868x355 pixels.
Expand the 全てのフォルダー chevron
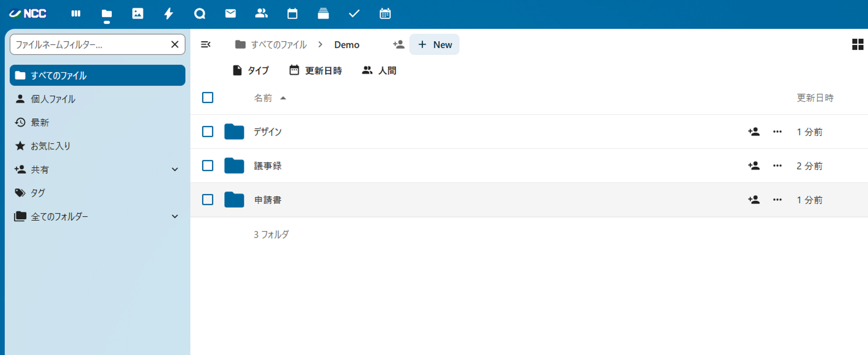click(x=175, y=216)
